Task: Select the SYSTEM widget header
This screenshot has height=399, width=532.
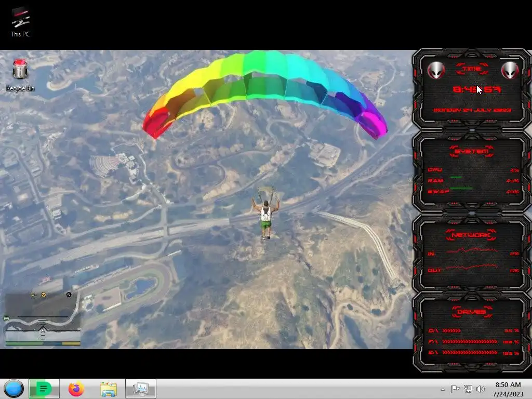Action: tap(472, 151)
